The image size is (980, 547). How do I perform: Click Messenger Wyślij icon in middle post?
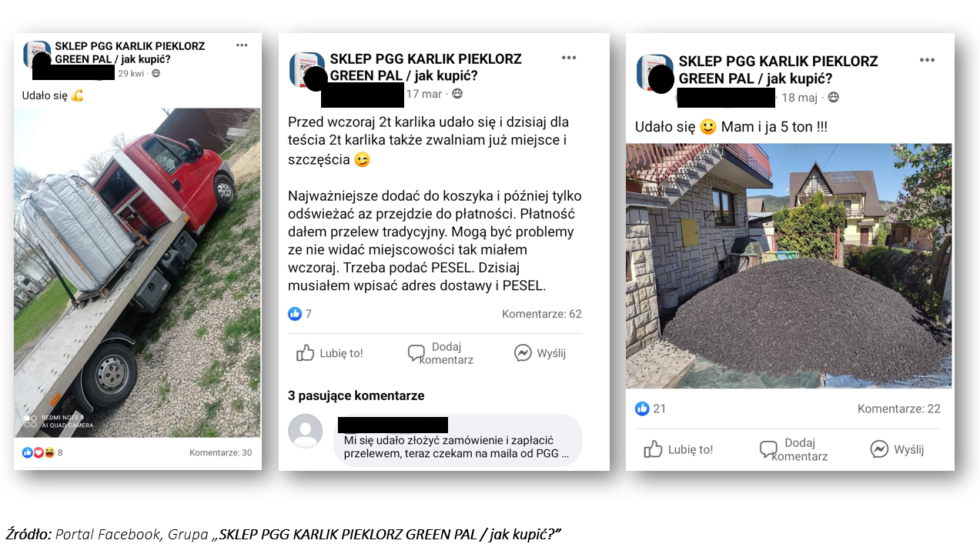click(523, 353)
